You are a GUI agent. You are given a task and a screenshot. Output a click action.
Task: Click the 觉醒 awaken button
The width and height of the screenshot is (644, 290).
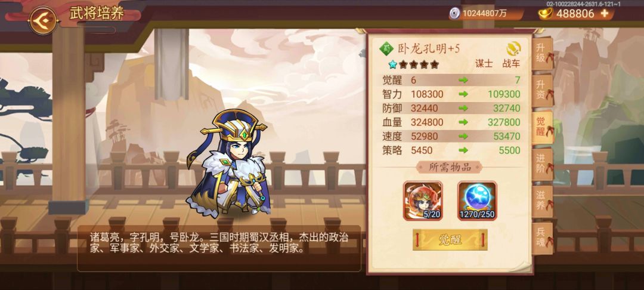[x=450, y=239]
